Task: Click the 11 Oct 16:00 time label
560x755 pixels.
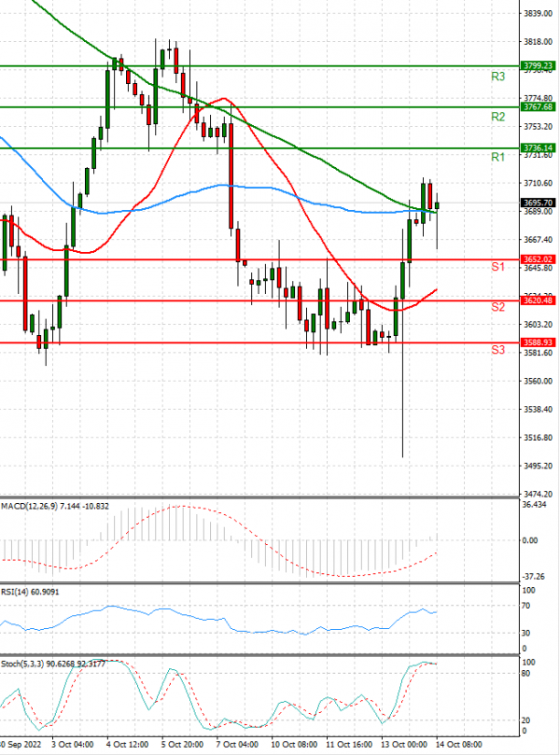Action: click(x=349, y=745)
